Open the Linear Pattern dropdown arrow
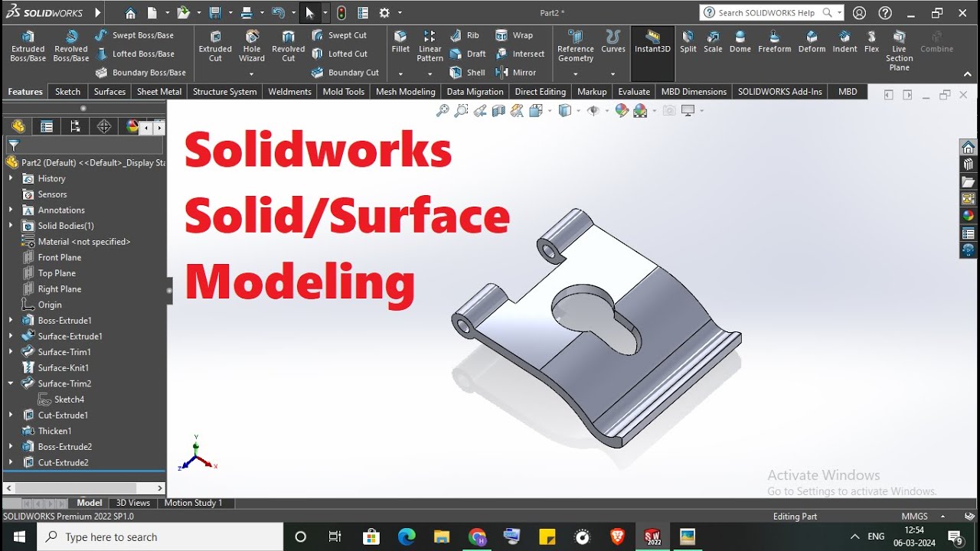980x551 pixels. point(430,74)
